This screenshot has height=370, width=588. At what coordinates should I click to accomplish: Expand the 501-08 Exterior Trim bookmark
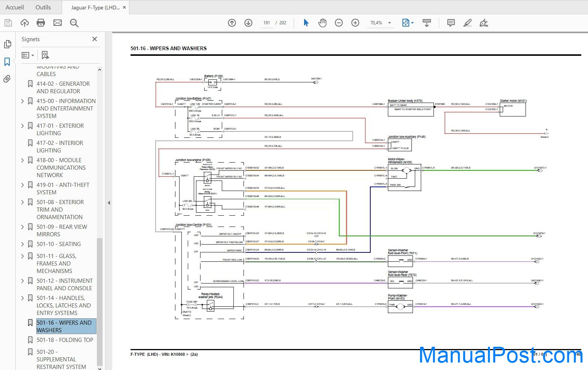pyautogui.click(x=22, y=202)
